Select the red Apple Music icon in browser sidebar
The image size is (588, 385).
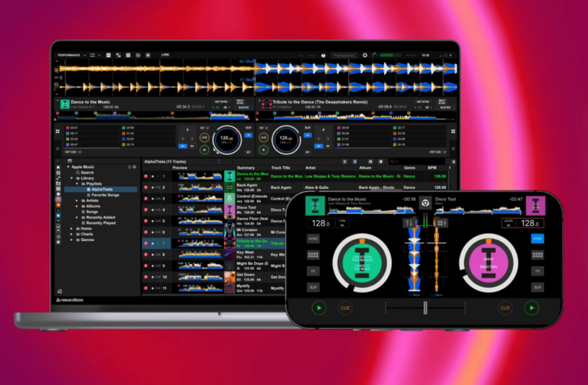tap(58, 200)
